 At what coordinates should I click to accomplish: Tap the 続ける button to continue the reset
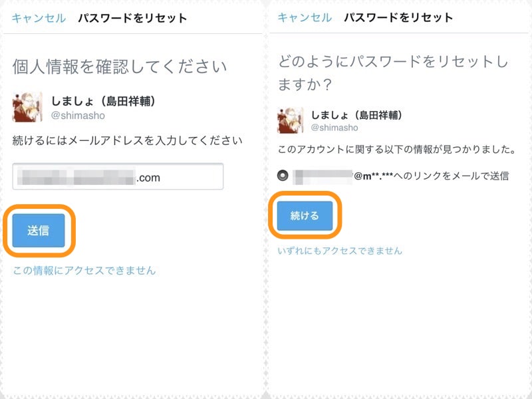(304, 215)
